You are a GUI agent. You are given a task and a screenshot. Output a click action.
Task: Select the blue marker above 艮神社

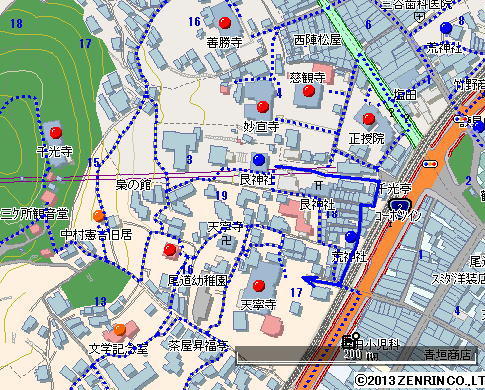(x=259, y=160)
